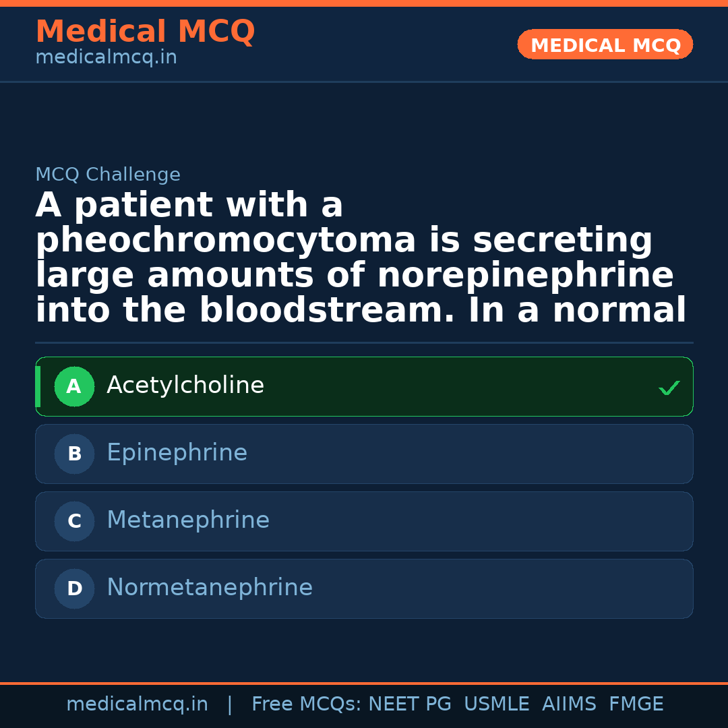Viewport: 728px width, 728px height.
Task: Pick the Normetanephrine answer option
Action: (x=364, y=589)
